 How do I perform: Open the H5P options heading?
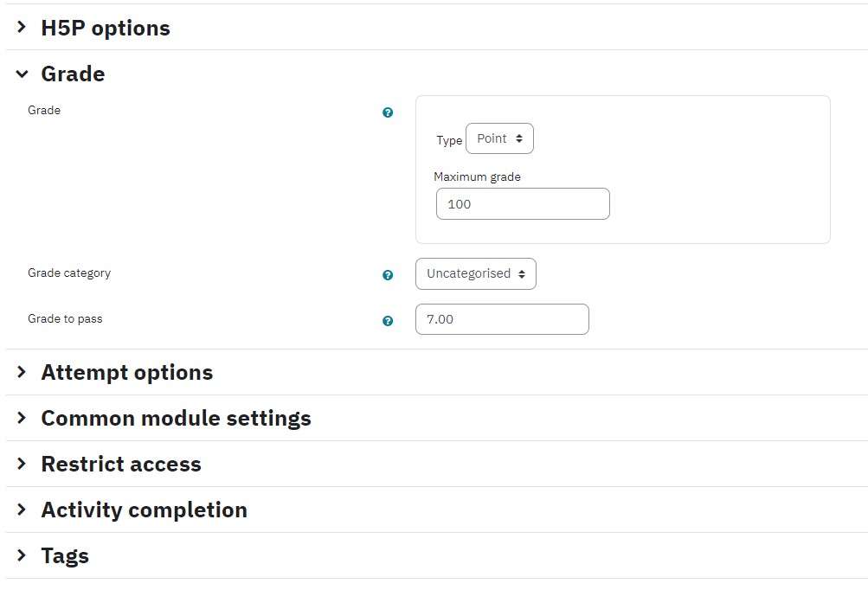point(106,28)
